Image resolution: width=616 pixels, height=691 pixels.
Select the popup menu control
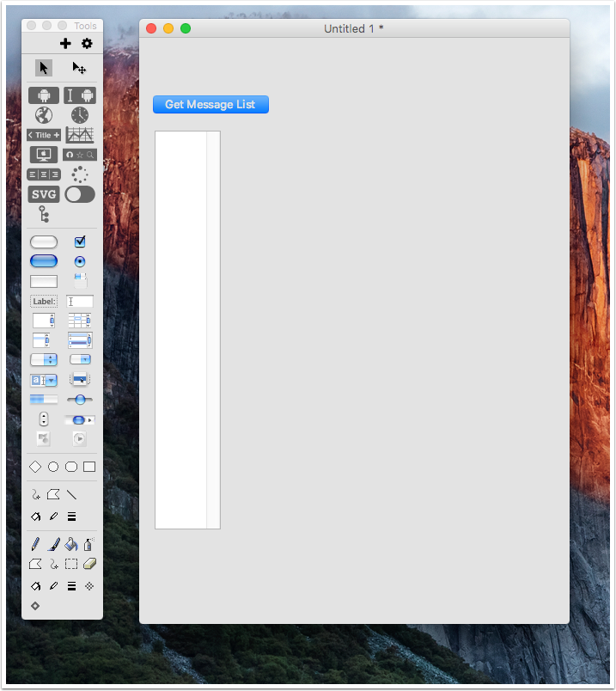point(80,379)
